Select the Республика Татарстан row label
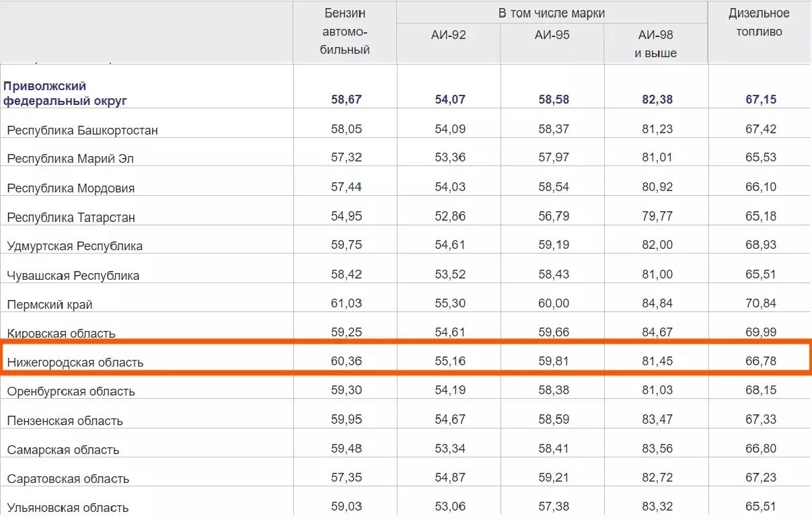 click(x=71, y=217)
